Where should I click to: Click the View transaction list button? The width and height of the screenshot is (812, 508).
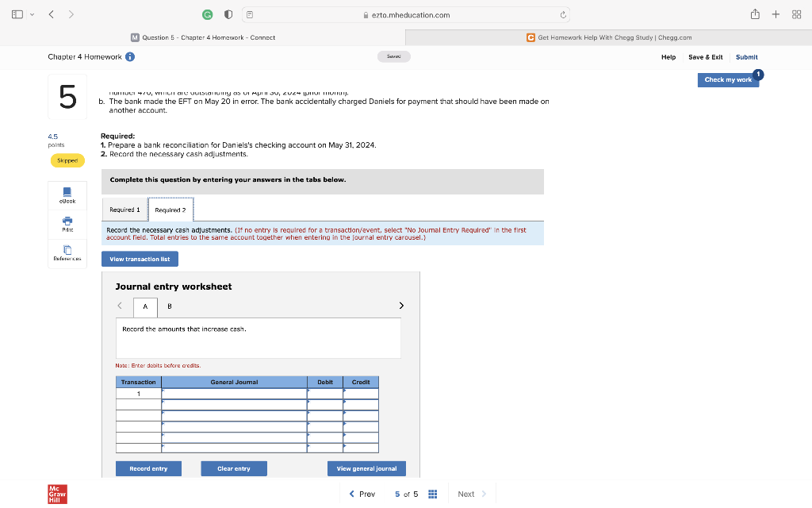140,259
